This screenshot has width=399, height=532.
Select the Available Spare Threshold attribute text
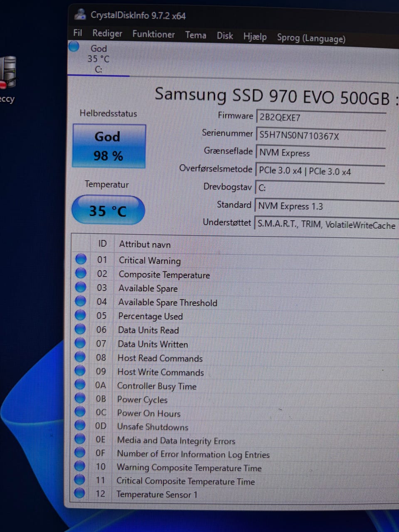[x=167, y=303]
